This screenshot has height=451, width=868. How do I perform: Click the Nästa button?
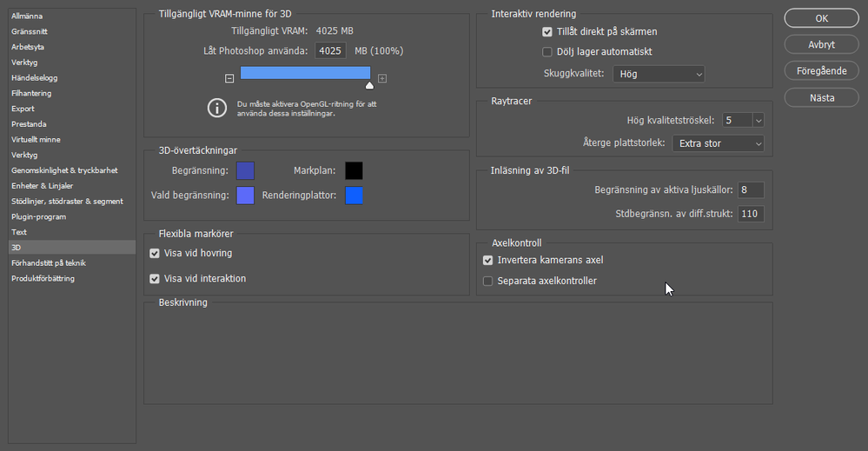[x=821, y=98]
